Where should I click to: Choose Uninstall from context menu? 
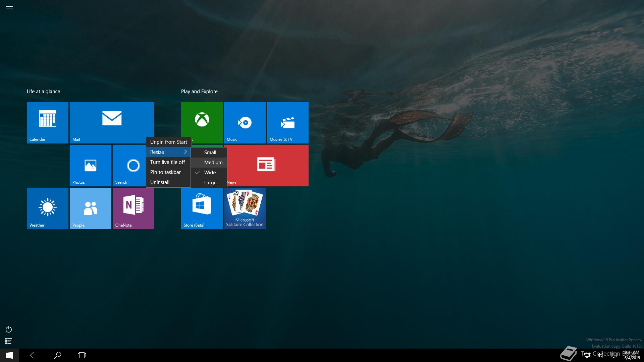(169, 182)
